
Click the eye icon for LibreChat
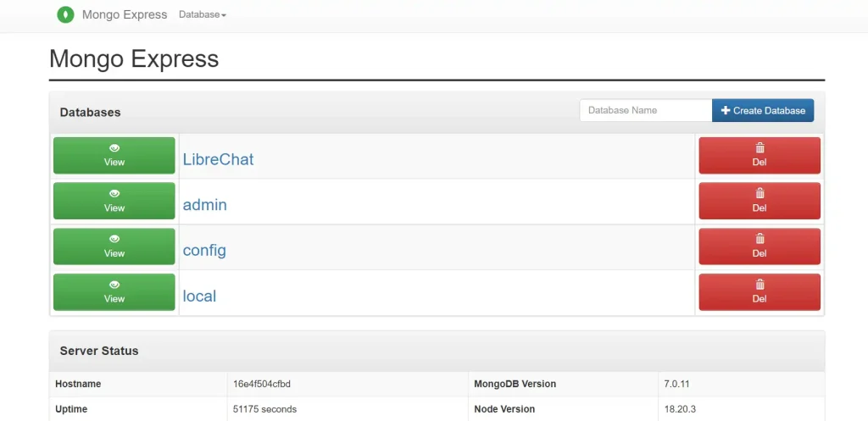[114, 148]
